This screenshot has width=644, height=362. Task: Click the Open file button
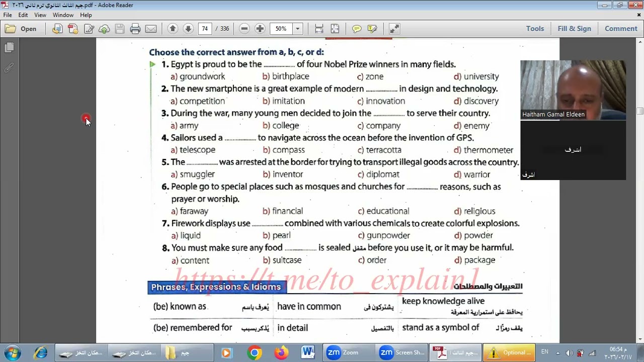point(21,29)
